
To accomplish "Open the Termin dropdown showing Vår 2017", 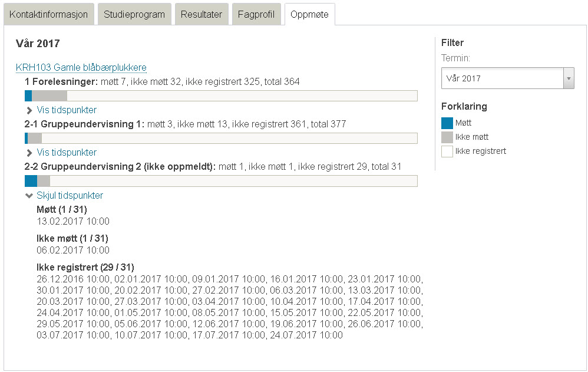I will 507,78.
